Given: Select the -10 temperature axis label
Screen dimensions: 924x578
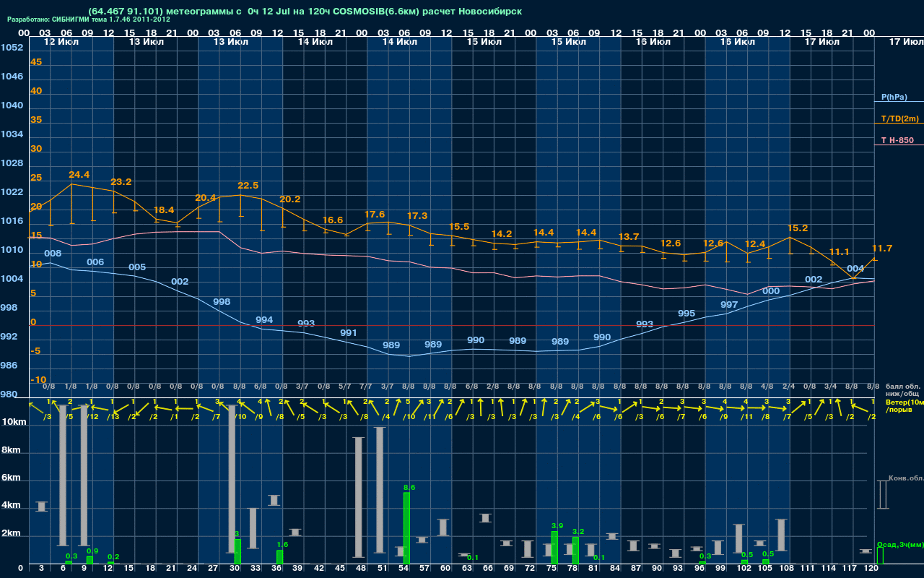Looking at the screenshot, I should click(38, 380).
